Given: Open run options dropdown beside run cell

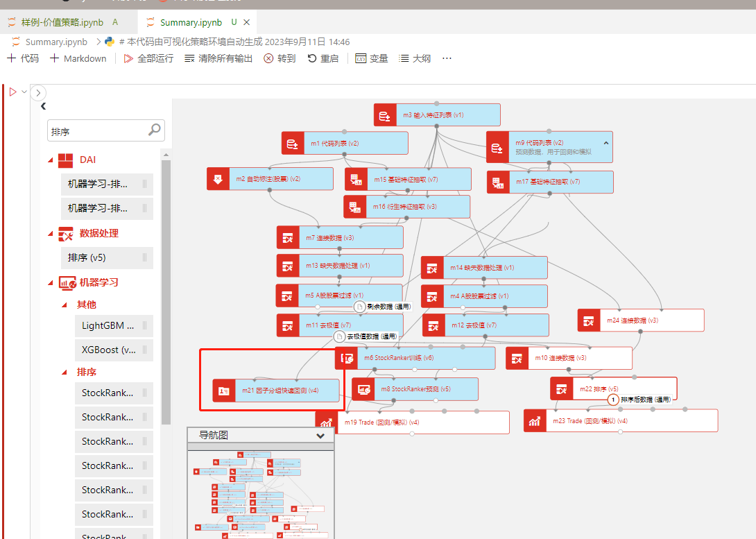Looking at the screenshot, I should (24, 92).
